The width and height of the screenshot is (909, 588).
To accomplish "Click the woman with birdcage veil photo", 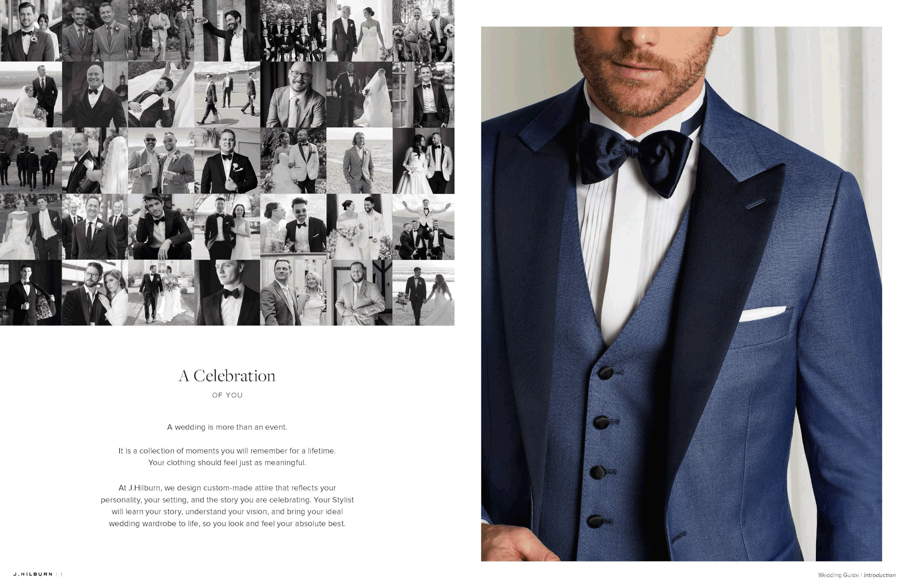I will 95,293.
